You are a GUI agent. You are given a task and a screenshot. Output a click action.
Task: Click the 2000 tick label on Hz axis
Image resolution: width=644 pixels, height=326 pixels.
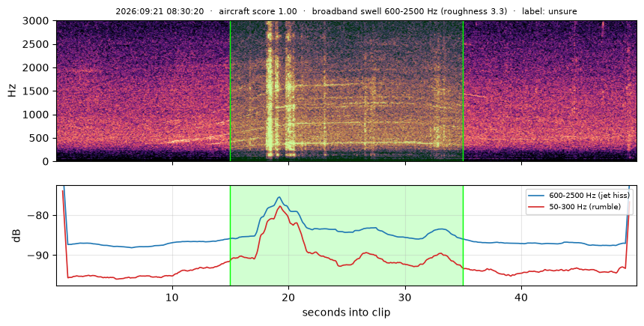(36, 68)
